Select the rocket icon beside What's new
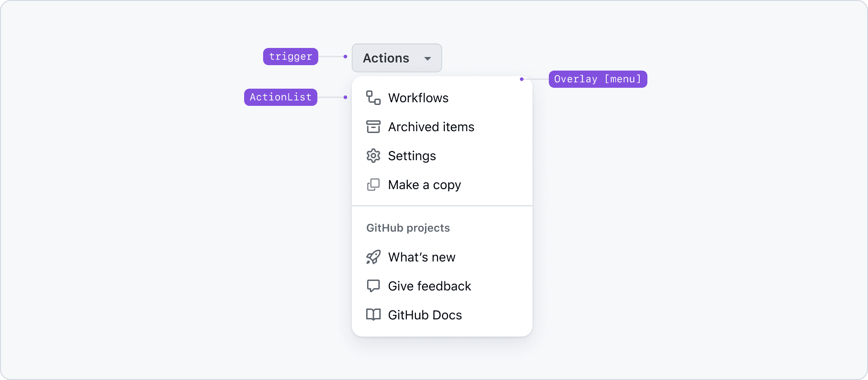The image size is (868, 380). (x=373, y=257)
